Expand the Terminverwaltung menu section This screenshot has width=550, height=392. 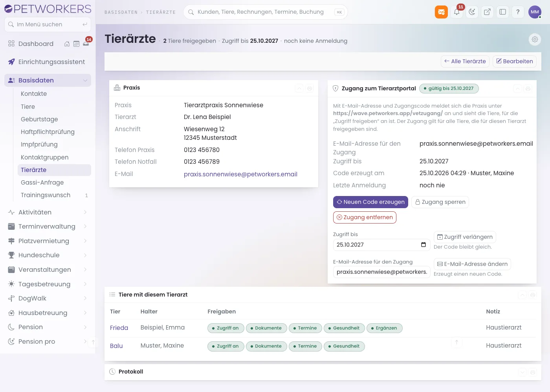coord(48,227)
